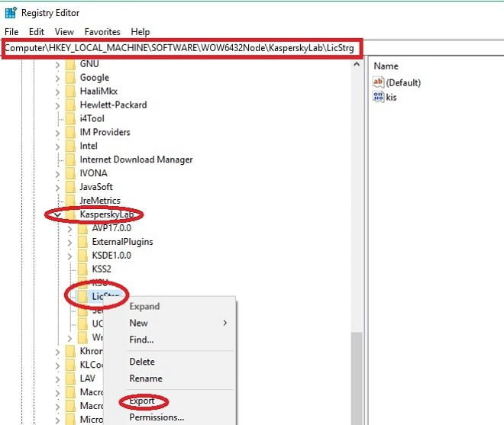Open the New submenu in context menu
Screen dimensions: 504x425
170,323
